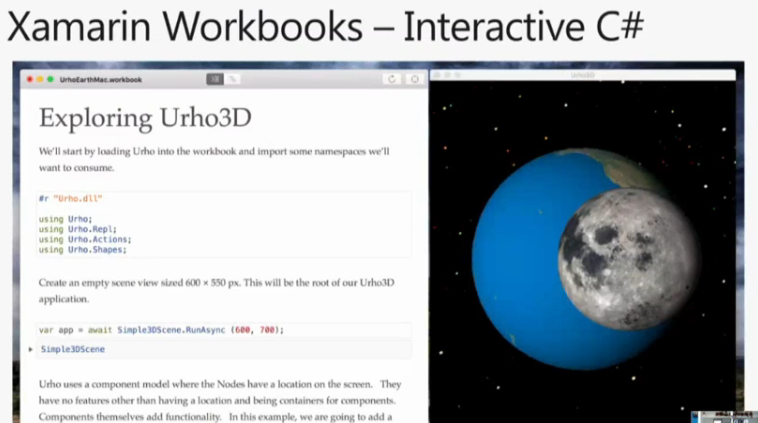Zoom the workbook window with the green button

(50, 79)
